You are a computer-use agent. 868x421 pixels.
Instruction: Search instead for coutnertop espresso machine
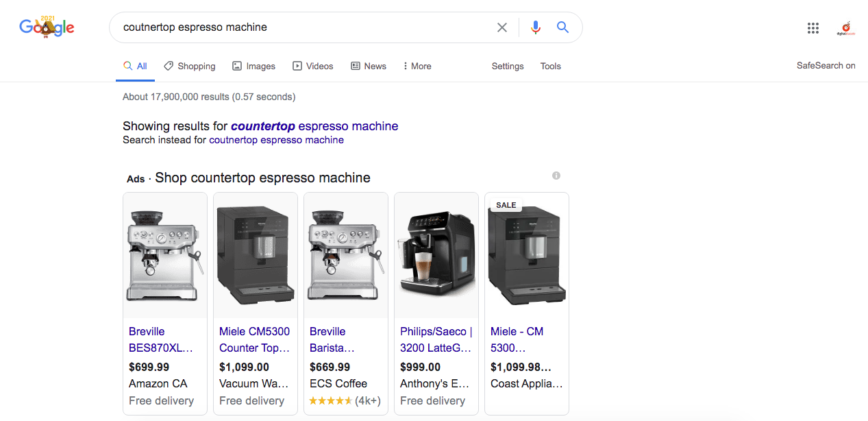point(276,140)
